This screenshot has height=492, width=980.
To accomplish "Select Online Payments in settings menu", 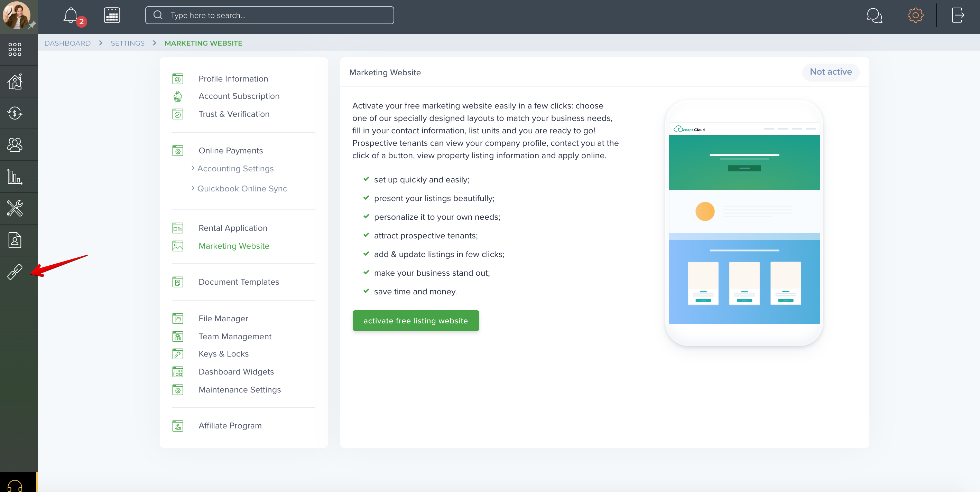I will click(x=231, y=151).
